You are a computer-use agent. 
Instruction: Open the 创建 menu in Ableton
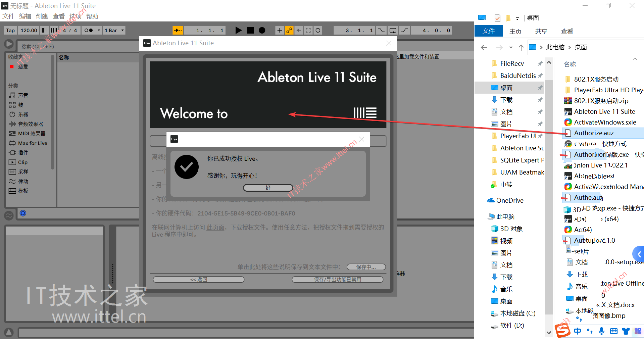click(x=42, y=16)
